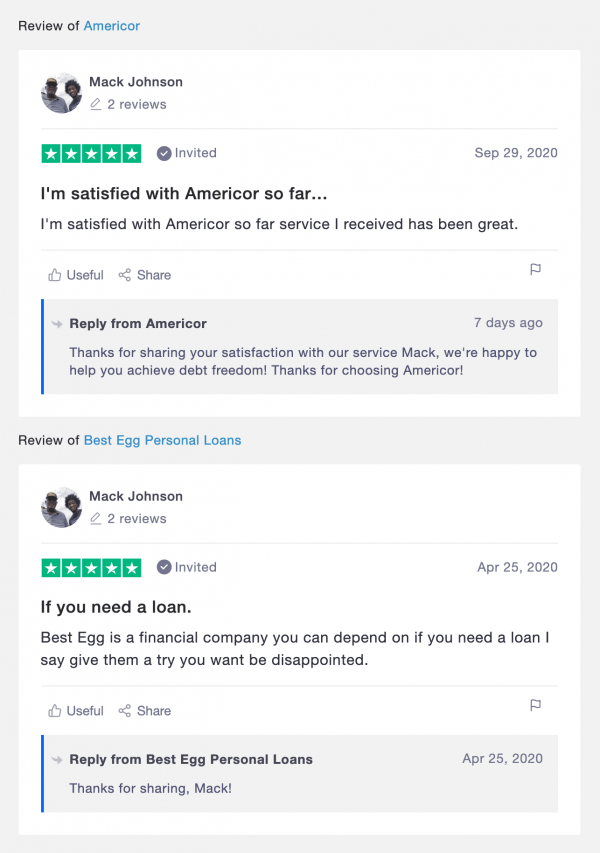This screenshot has height=853, width=600.
Task: Open the review titled "I'm satisfied with Americor so far…"
Action: [x=184, y=193]
